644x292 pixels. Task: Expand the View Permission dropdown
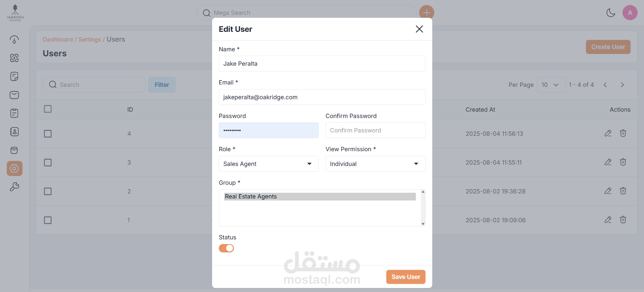[x=375, y=164]
